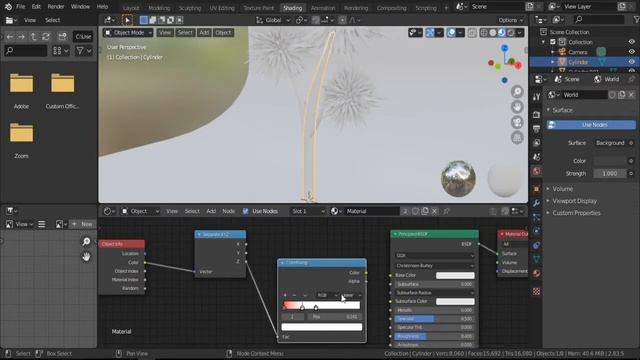
Task: Switch to the Modeling workspace tab
Action: (x=159, y=8)
